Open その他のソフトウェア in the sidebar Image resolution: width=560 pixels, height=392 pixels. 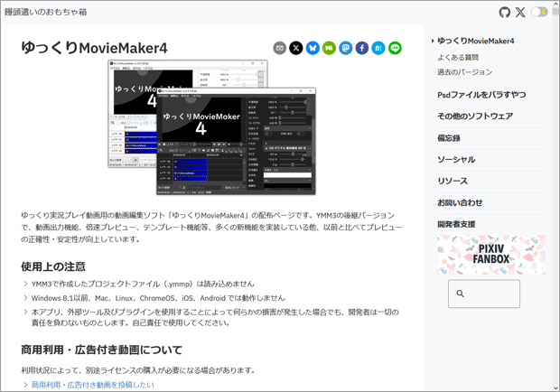click(475, 116)
